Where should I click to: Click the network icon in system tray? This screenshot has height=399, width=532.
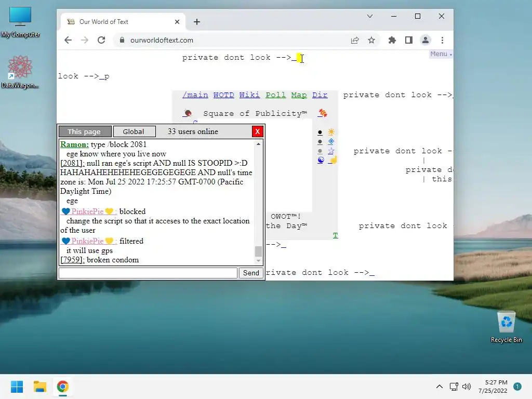(454, 387)
